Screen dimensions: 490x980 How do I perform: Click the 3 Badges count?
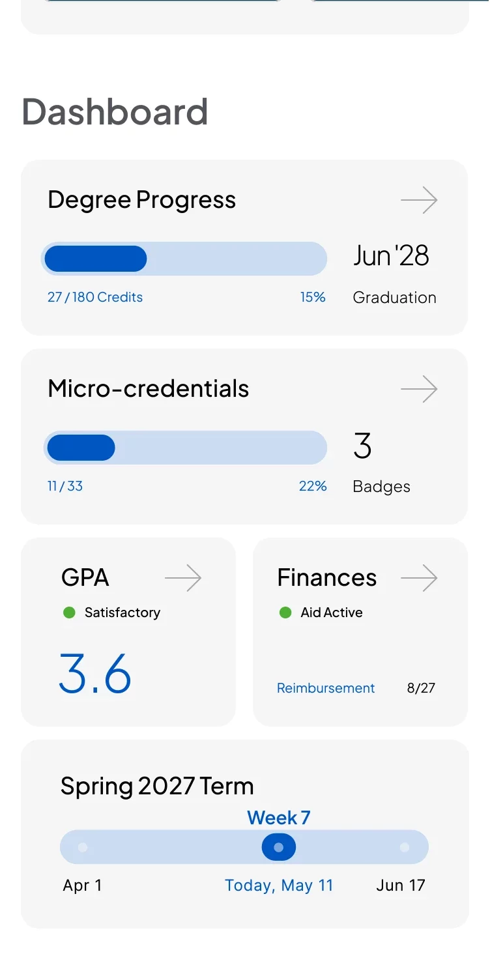(x=362, y=446)
